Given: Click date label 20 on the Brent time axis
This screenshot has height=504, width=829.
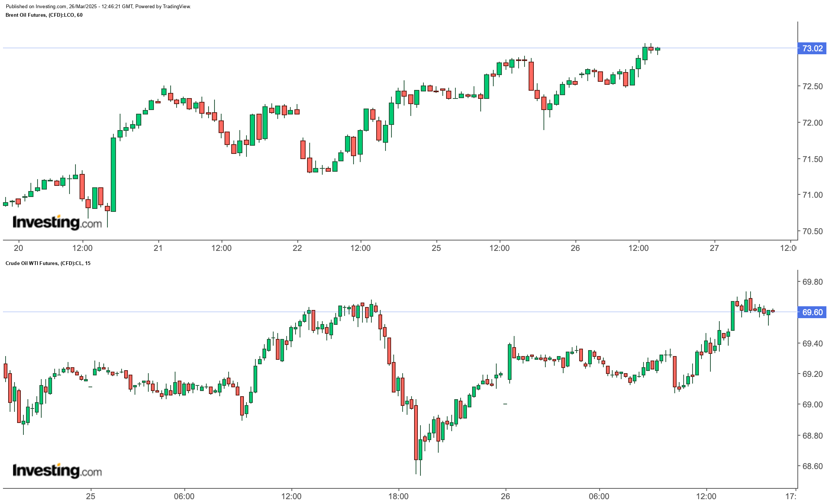Looking at the screenshot, I should coord(18,248).
